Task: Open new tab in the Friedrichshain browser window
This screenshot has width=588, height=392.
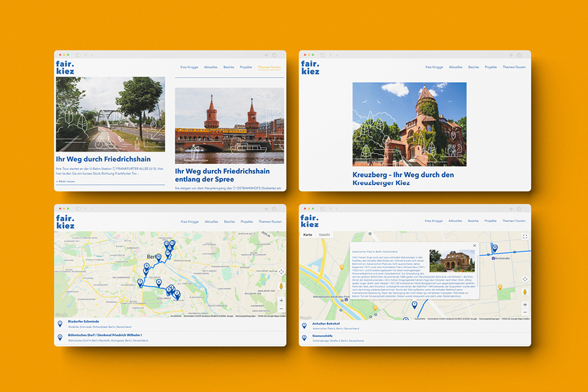Action: tap(266, 55)
